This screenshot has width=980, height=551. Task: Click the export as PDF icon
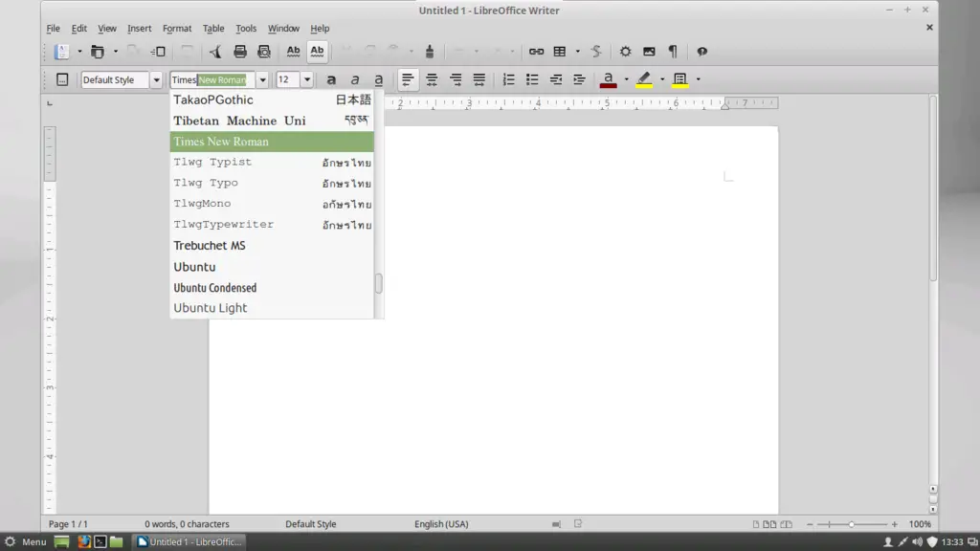(215, 52)
